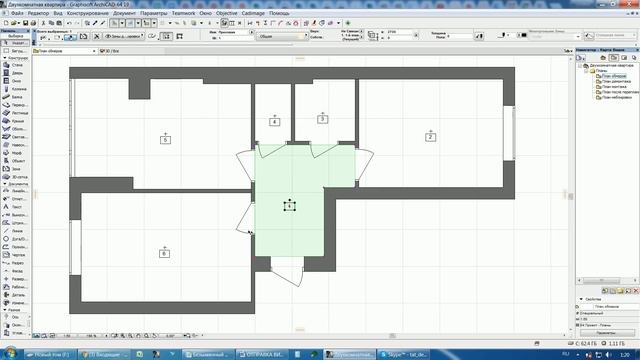Click the zone 5 stamp on plan
Image resolution: width=640 pixels, height=360 pixels.
[x=165, y=140]
